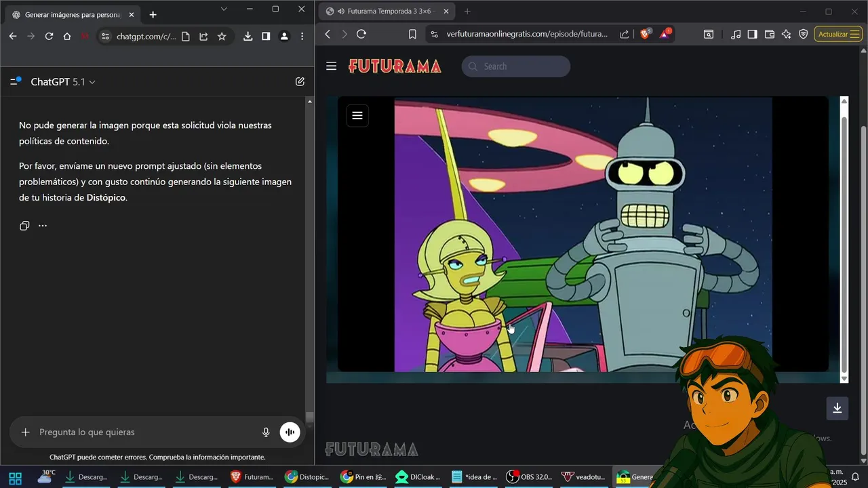Switch to the Chrome 'Distopic...' taskbar item
Screen dimensions: 868x488
[307, 477]
